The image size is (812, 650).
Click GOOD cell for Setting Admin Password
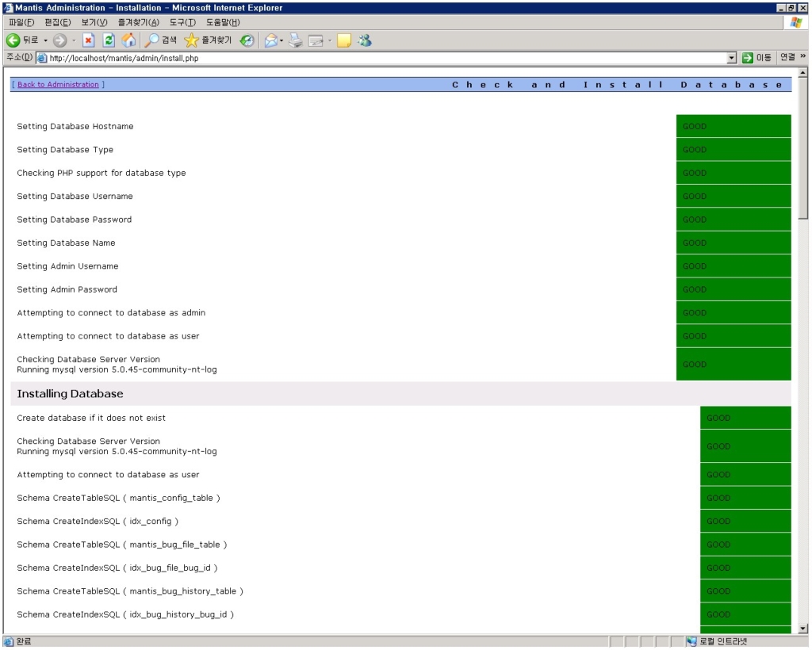tap(733, 289)
